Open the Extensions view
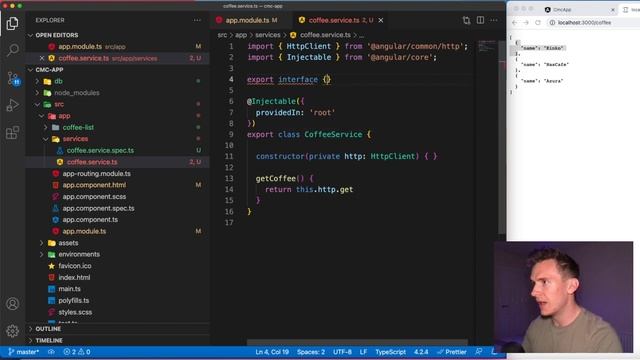Screen dimensions: 640x360 pyautogui.click(x=12, y=132)
